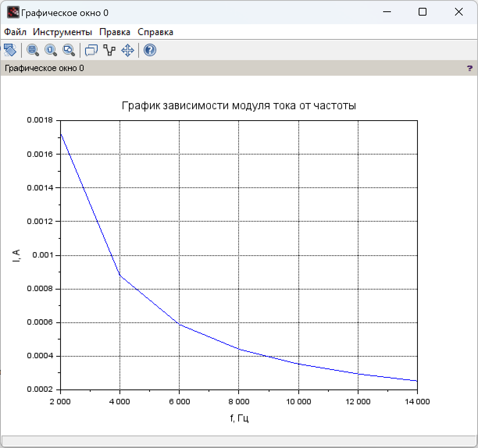Open the datatip manager (node tree) icon
The image size is (478, 448).
[x=109, y=50]
